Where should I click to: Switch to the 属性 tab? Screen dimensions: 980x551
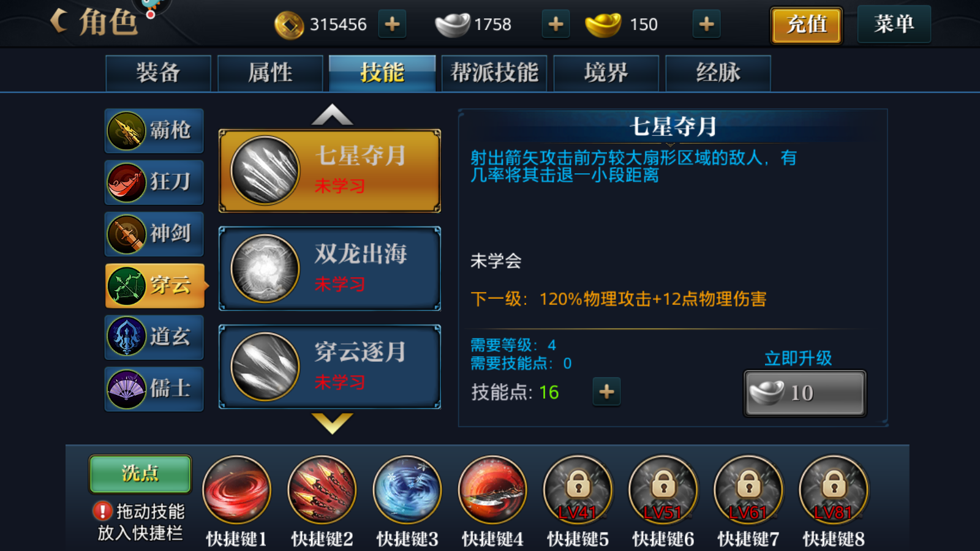[x=270, y=73]
